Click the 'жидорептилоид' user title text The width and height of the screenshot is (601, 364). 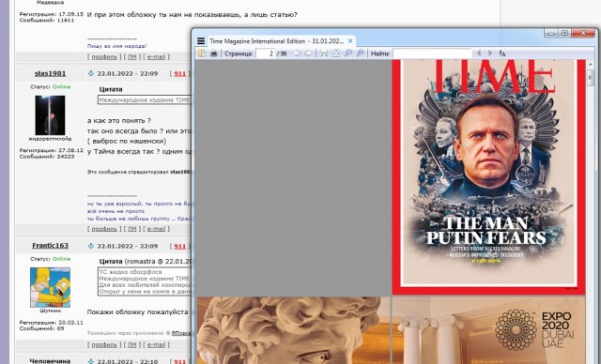click(x=50, y=139)
